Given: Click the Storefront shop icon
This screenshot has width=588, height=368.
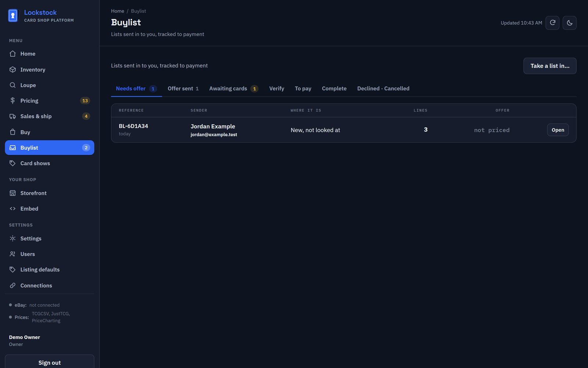Looking at the screenshot, I should point(12,193).
